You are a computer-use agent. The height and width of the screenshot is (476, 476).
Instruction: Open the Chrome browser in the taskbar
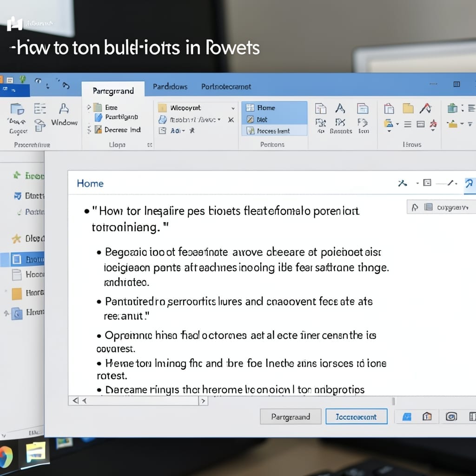click(x=5, y=456)
